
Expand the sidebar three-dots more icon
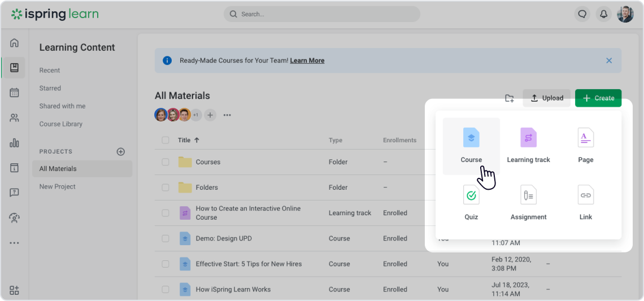[14, 243]
